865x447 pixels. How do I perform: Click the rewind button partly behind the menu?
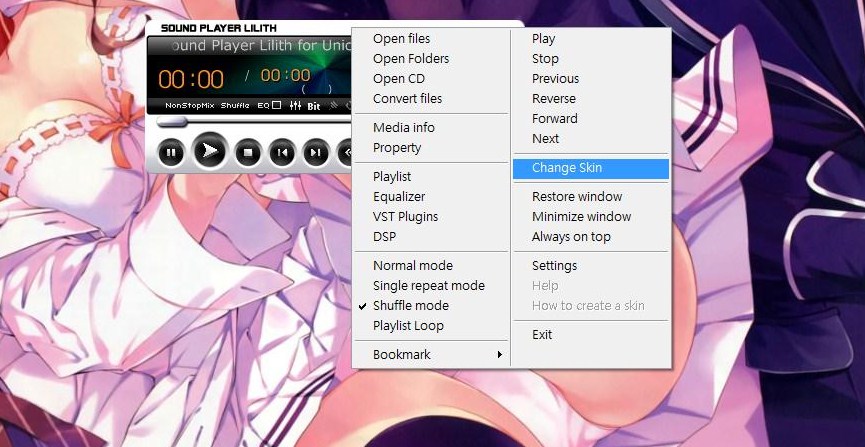click(x=345, y=152)
